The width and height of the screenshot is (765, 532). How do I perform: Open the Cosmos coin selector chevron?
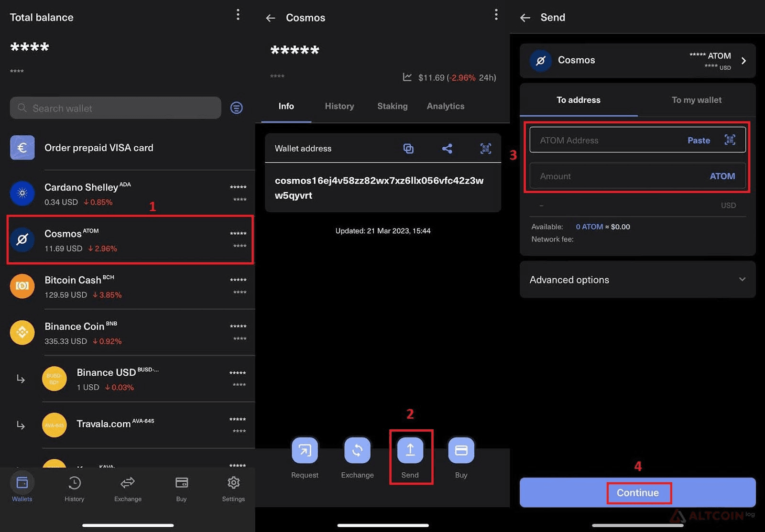pos(743,61)
